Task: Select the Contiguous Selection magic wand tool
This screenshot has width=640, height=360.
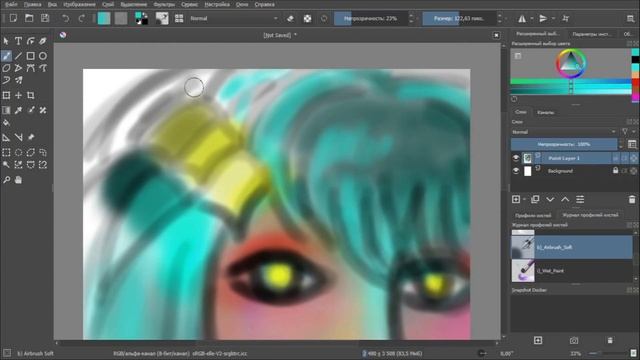Action: click(6, 165)
